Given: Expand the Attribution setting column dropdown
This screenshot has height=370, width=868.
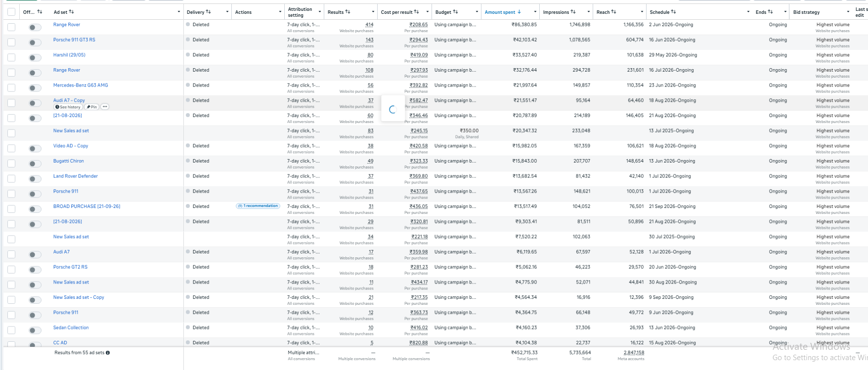Looking at the screenshot, I should pyautogui.click(x=320, y=12).
